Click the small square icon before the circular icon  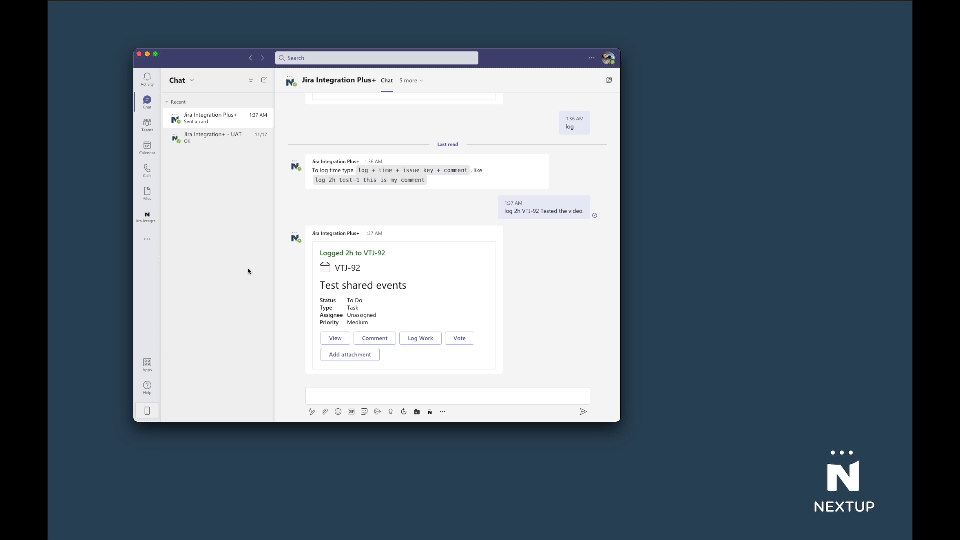point(391,411)
